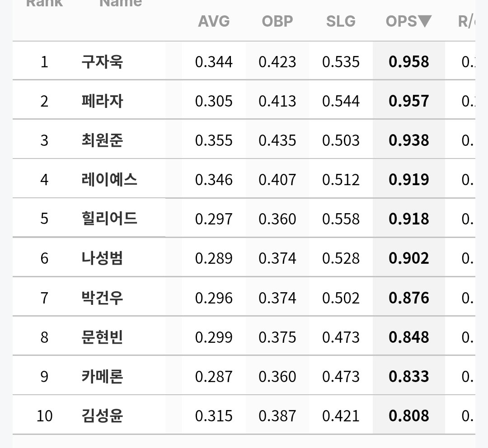Open player 박건우 details
The width and height of the screenshot is (488, 448).
pyautogui.click(x=102, y=298)
